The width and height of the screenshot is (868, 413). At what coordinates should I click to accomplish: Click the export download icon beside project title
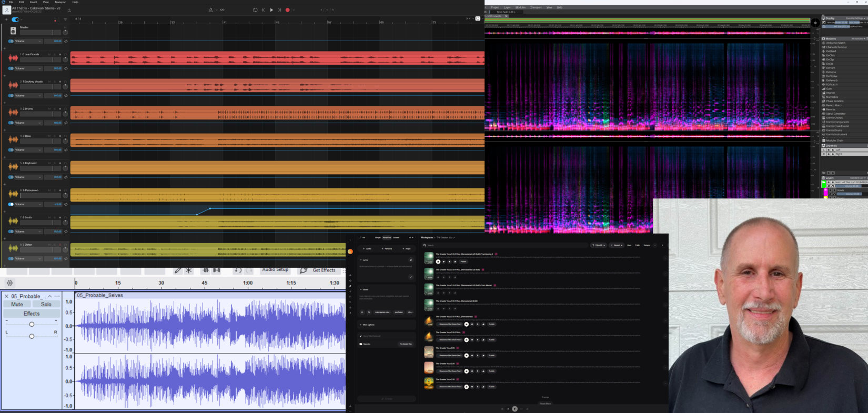[69, 10]
